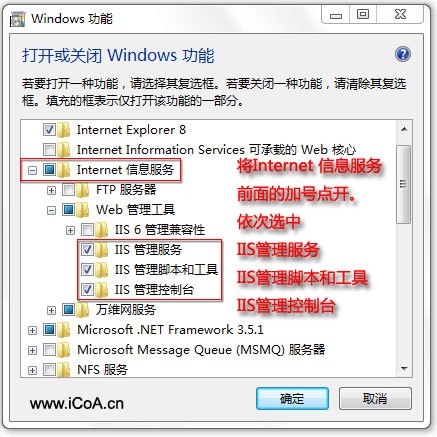Uncheck the IIS 管理服务 checkbox
The width and height of the screenshot is (437, 437).
87,250
